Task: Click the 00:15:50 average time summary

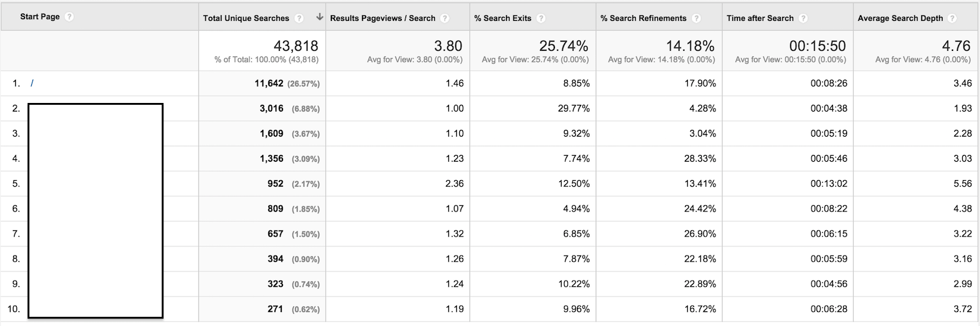Action: click(818, 46)
